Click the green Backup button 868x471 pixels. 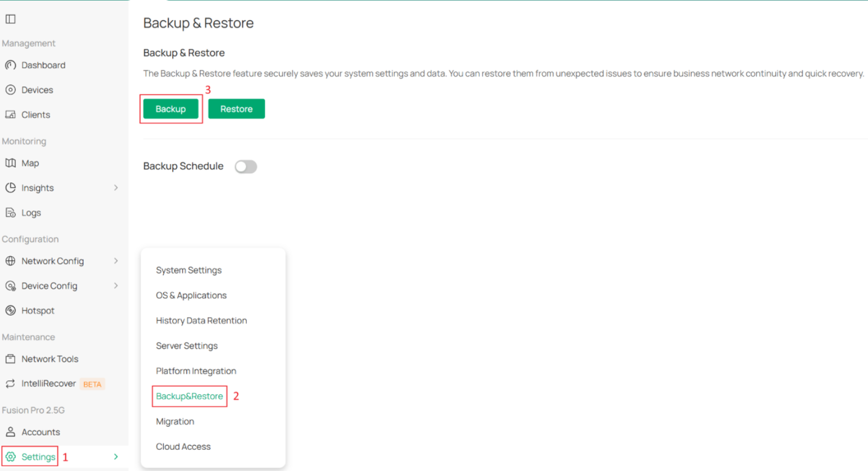(x=171, y=109)
